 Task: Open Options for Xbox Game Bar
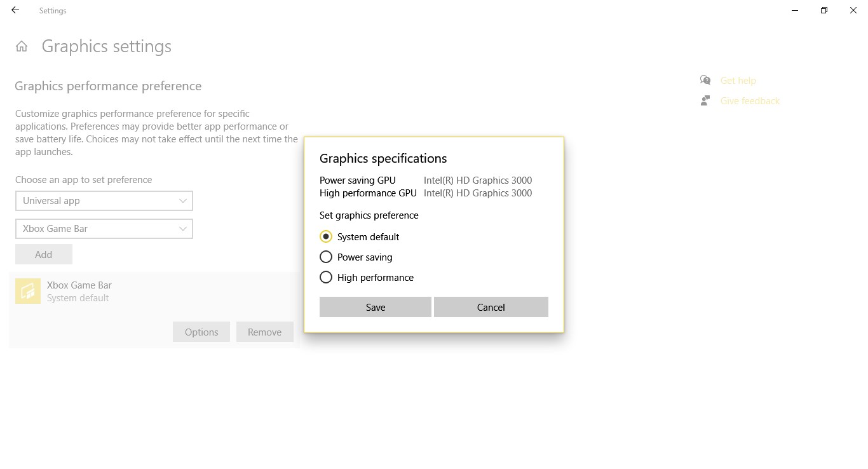point(201,332)
